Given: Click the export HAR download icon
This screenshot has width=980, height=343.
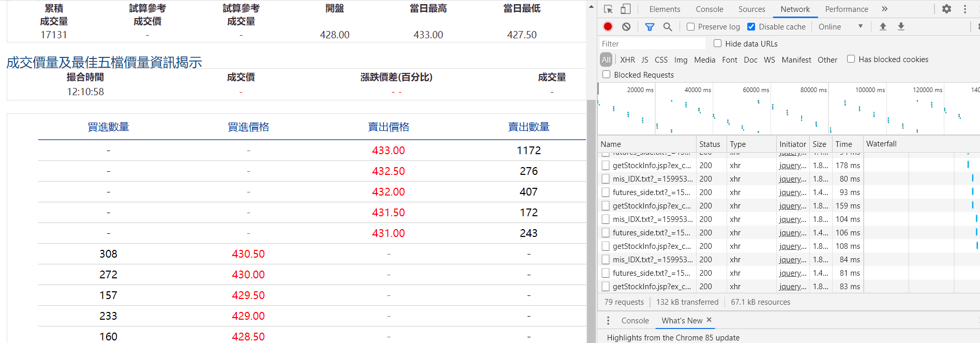Looking at the screenshot, I should [x=901, y=26].
